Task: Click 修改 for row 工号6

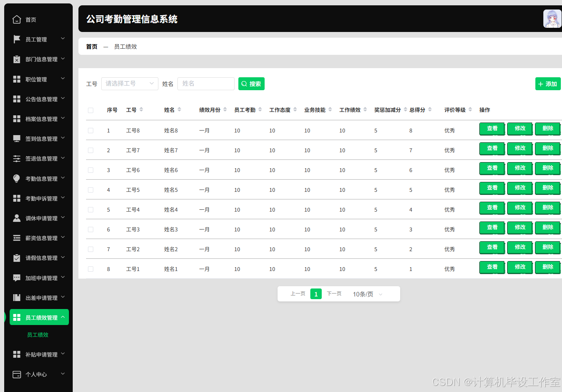Action: pos(520,168)
